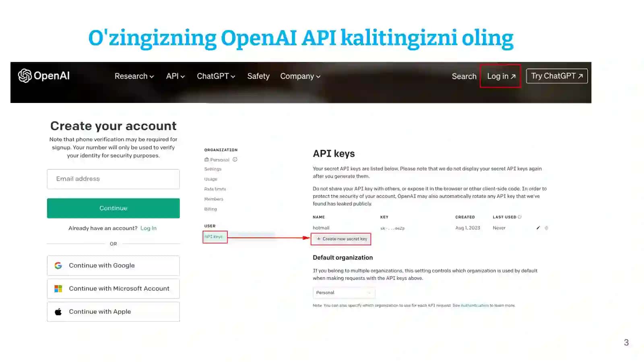Click the created date "Aug 1, 2023"

point(468,228)
